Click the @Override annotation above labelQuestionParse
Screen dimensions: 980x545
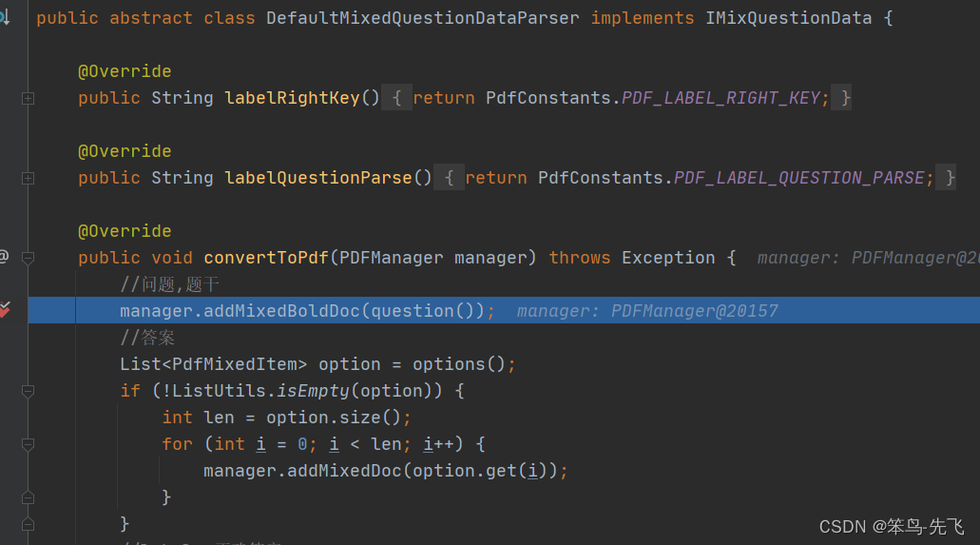pos(125,151)
